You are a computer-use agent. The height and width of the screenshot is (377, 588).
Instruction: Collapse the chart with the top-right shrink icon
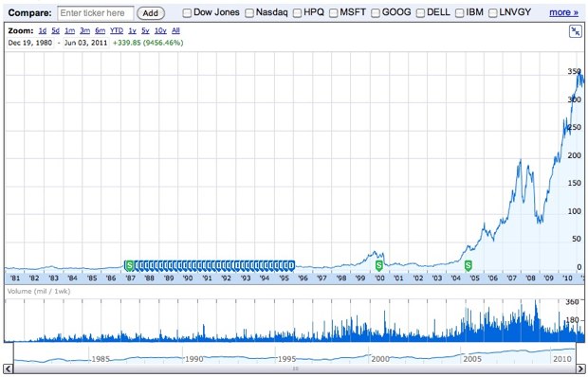pyautogui.click(x=575, y=31)
